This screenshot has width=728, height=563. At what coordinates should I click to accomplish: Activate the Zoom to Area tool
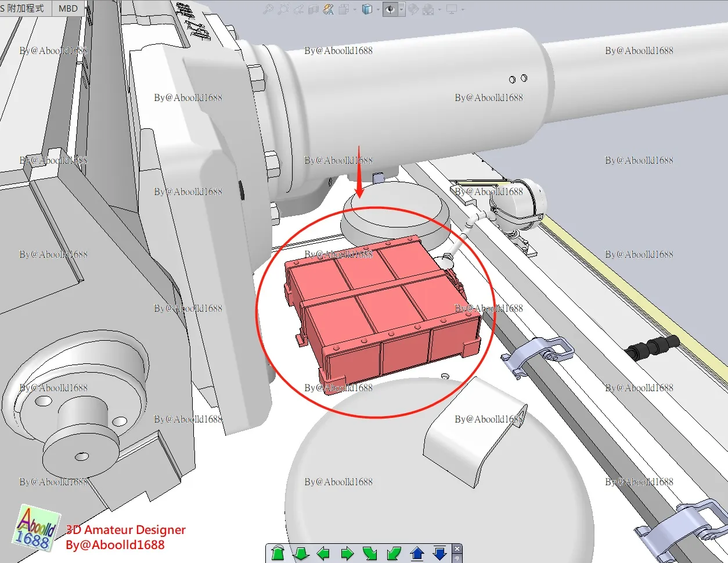(283, 10)
